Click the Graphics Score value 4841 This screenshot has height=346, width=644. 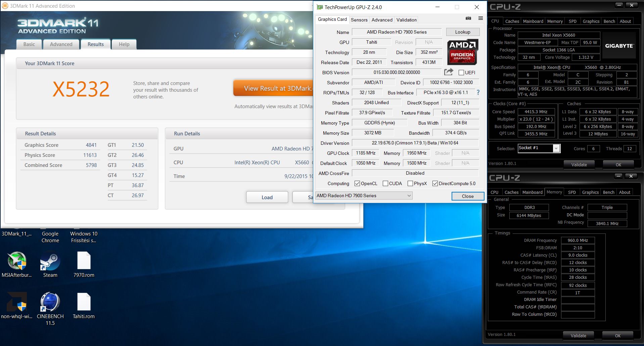[91, 145]
